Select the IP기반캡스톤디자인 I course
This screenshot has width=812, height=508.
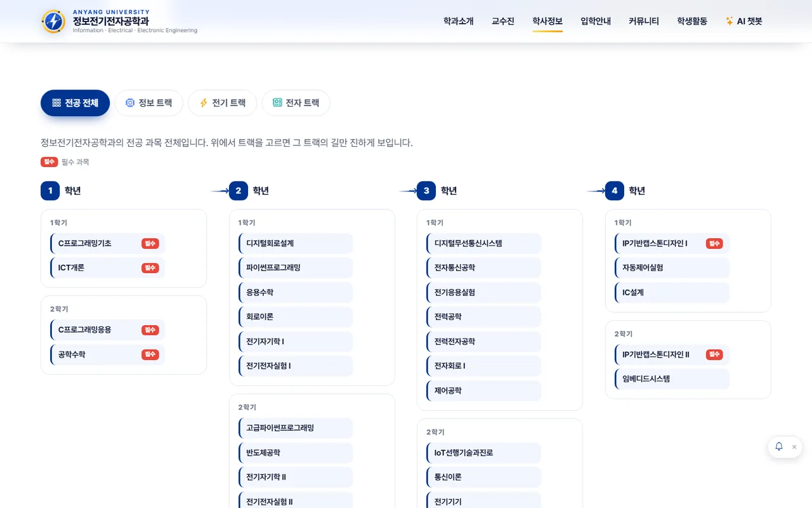(x=672, y=243)
